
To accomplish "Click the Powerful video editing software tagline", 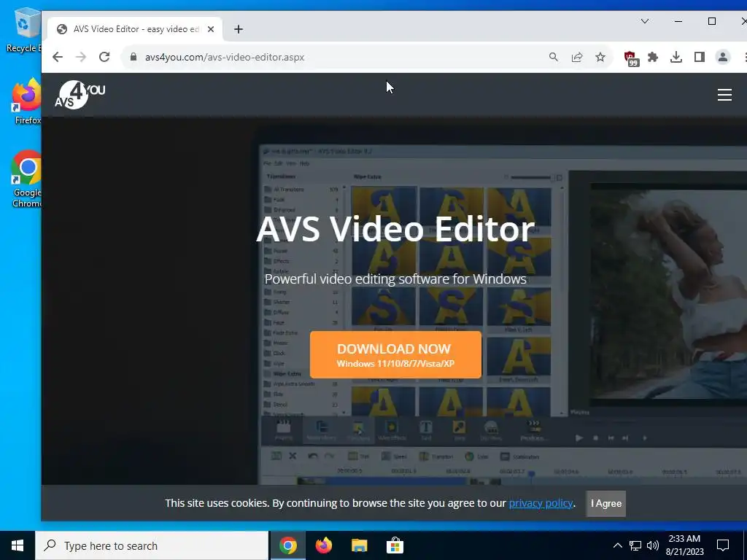I will point(395,279).
